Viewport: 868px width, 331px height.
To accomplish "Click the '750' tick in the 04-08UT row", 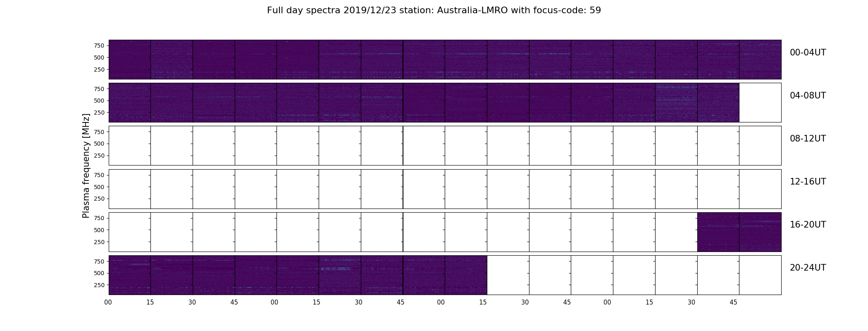I will pos(99,89).
